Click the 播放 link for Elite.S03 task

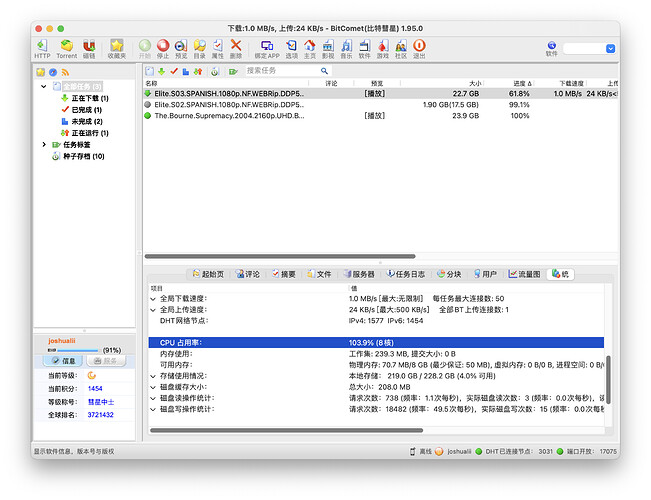click(x=374, y=94)
